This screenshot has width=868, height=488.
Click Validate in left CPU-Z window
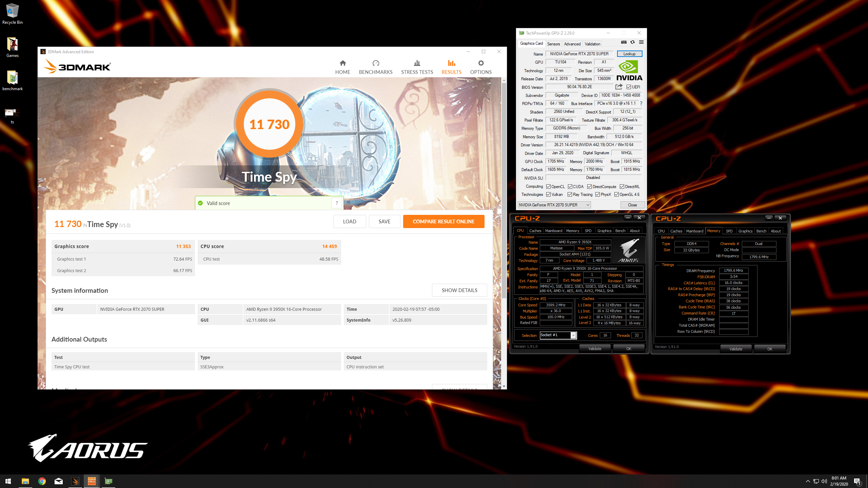coord(595,349)
